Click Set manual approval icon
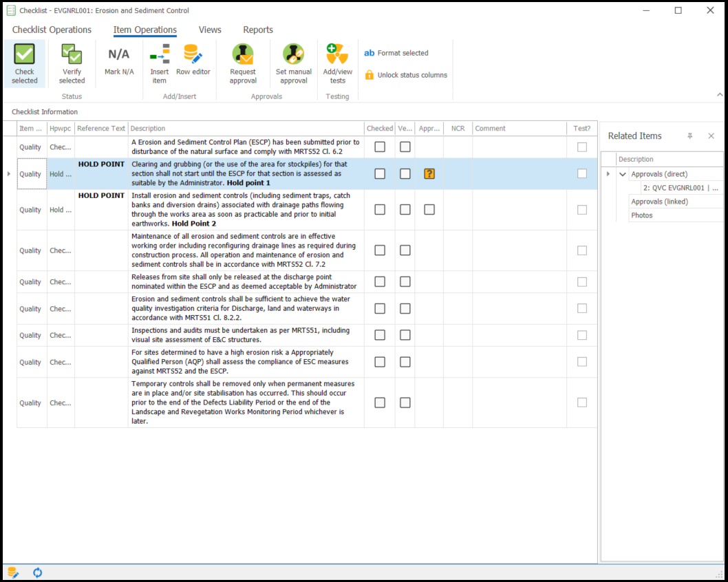 [294, 55]
